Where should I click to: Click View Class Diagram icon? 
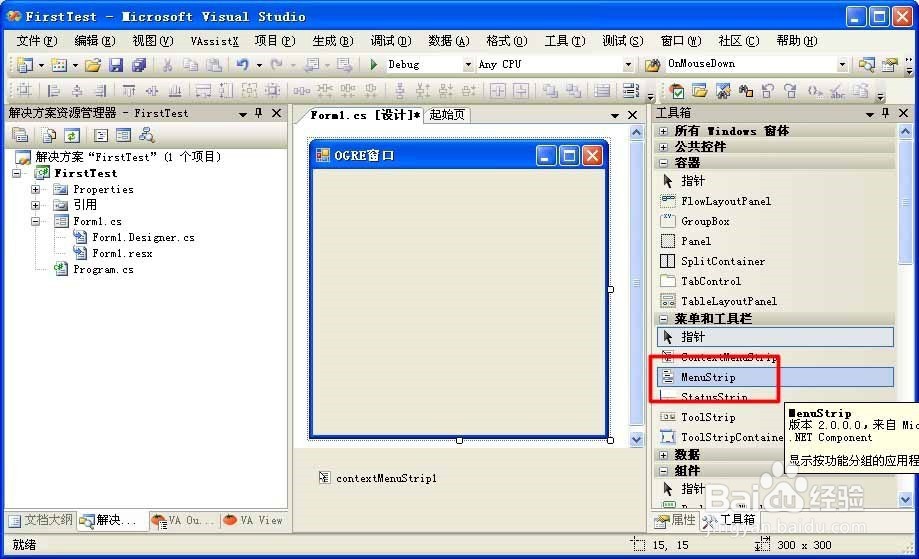click(x=147, y=135)
